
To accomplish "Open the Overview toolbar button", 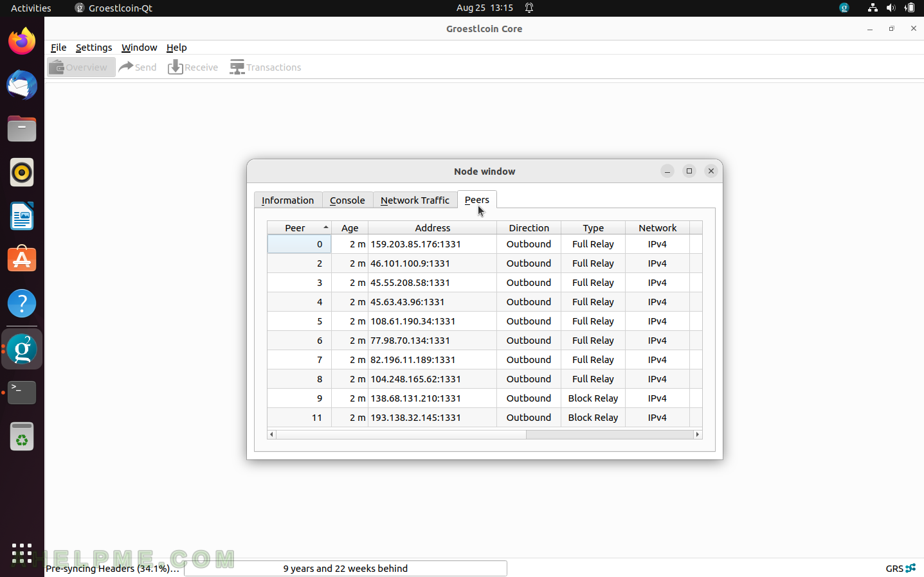I will (81, 67).
